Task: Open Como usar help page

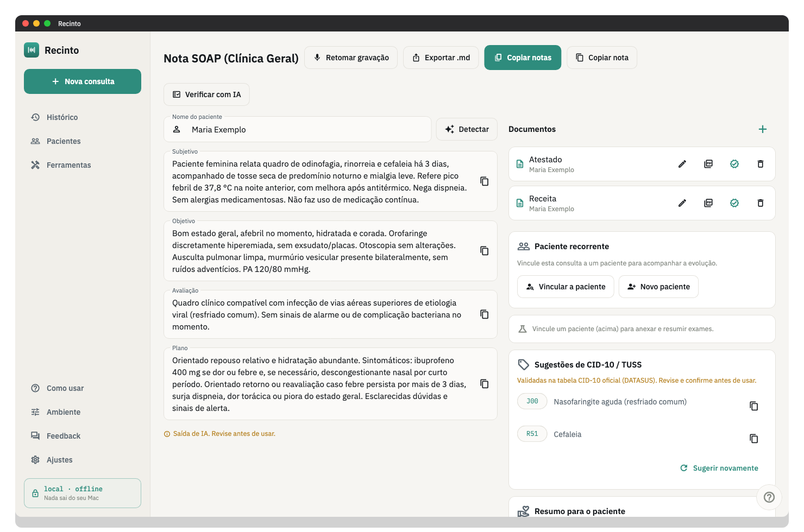Action: (x=83, y=388)
